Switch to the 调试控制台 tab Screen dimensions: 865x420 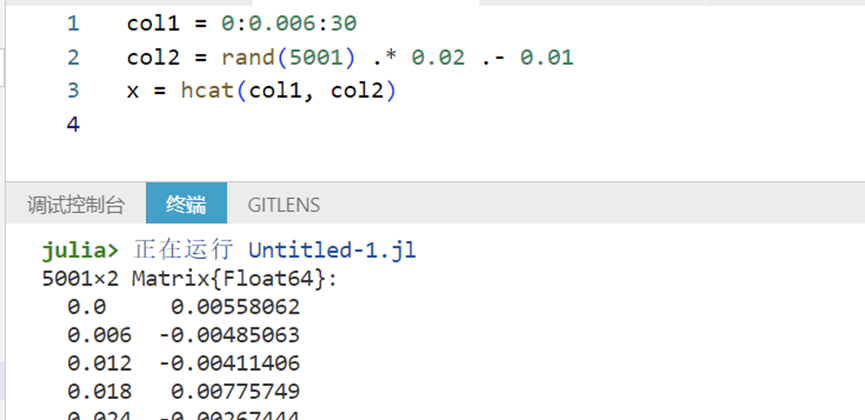click(x=76, y=205)
